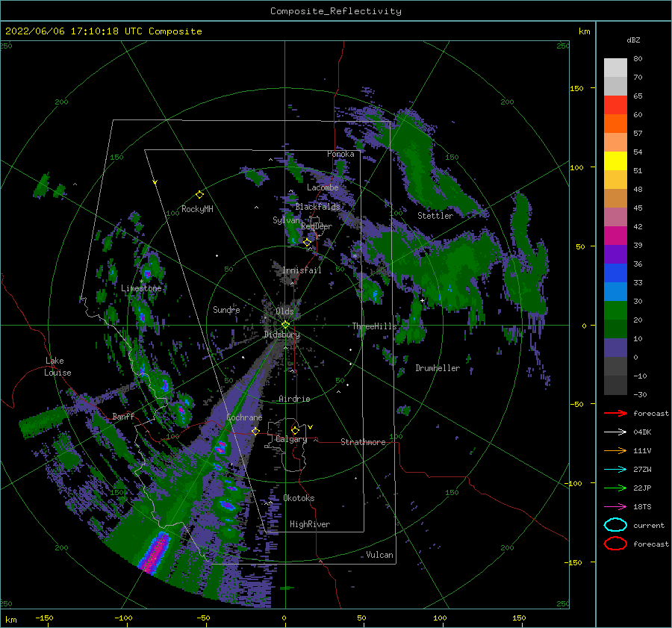Screen dimensions: 672x628
Task: Click the Strathmore town label
Action: 363,442
